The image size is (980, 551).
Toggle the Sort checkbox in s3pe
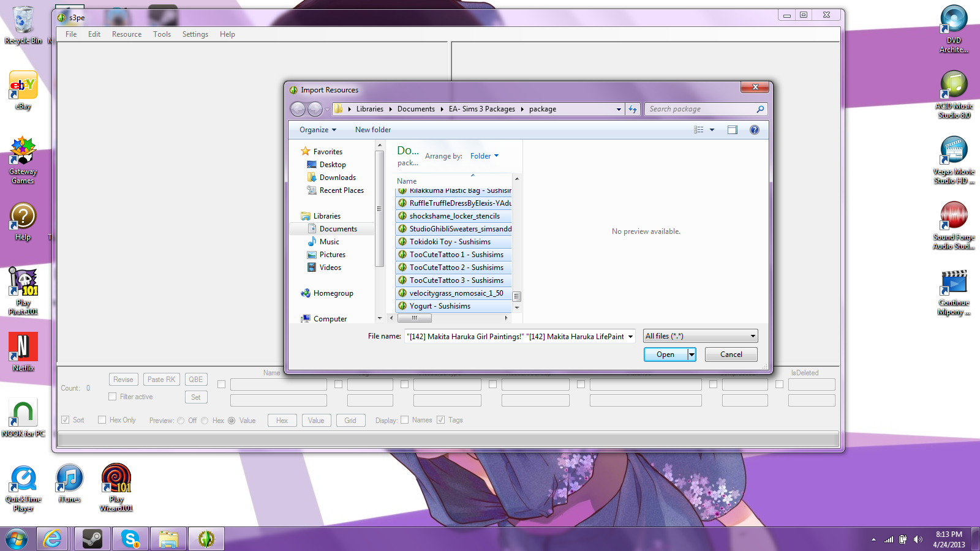(x=65, y=420)
